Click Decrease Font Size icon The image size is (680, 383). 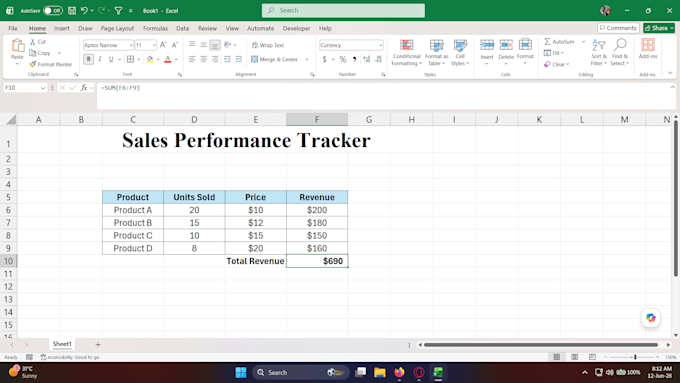point(175,45)
